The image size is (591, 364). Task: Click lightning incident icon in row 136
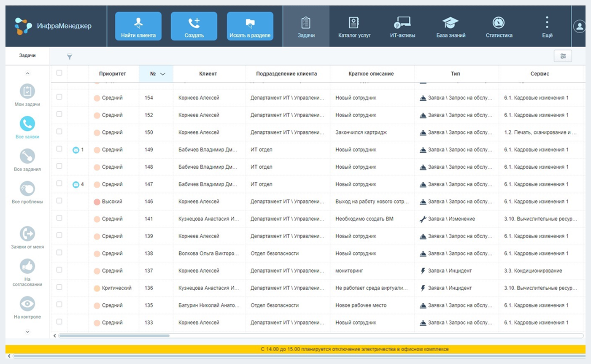click(423, 288)
